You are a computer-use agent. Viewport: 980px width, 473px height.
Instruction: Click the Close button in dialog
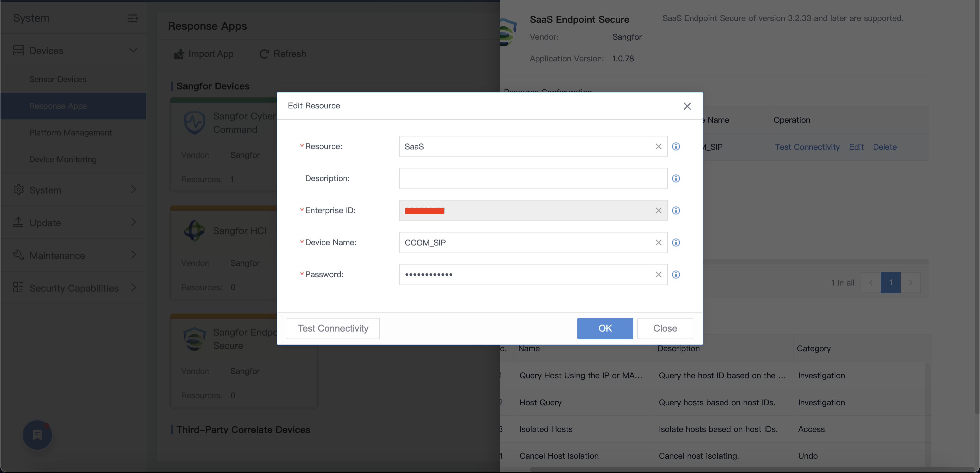[x=665, y=328]
